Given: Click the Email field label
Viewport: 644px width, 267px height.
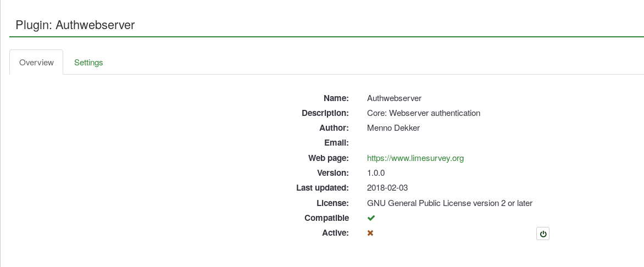Looking at the screenshot, I should (336, 143).
